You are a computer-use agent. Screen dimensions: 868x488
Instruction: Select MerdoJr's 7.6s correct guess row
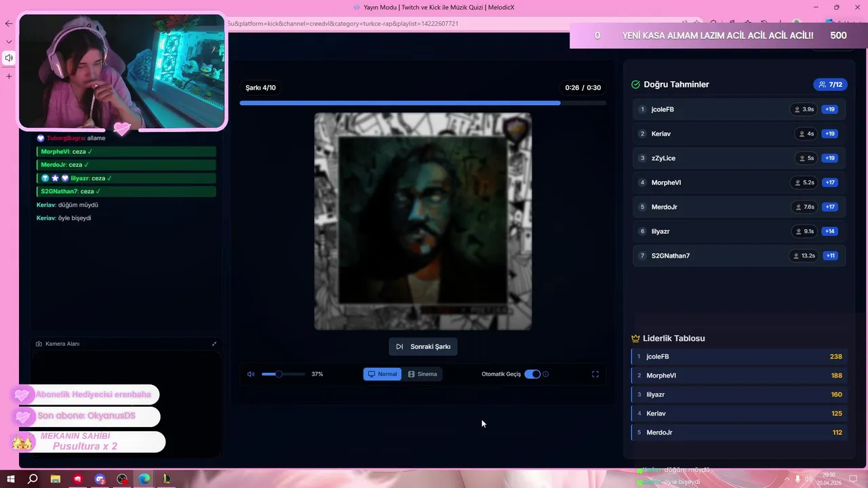(x=739, y=207)
